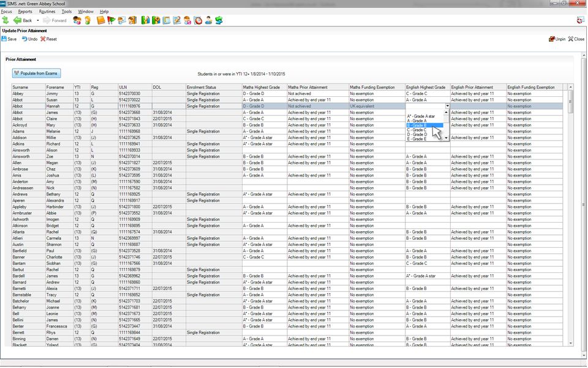The width and height of the screenshot is (588, 368).
Task: Click the green double-arrow icon left of Back
Action: pyautogui.click(x=6, y=20)
